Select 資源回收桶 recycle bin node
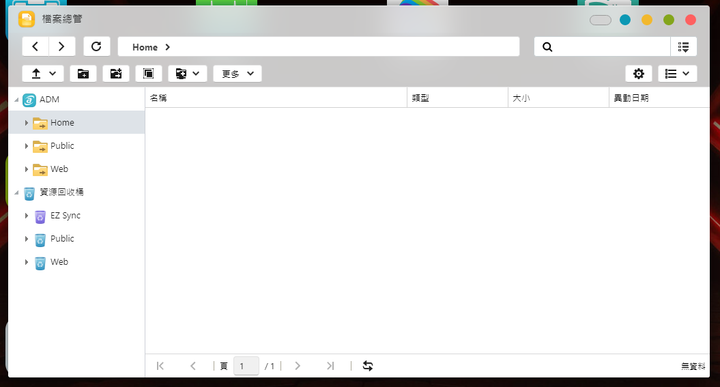 point(61,192)
